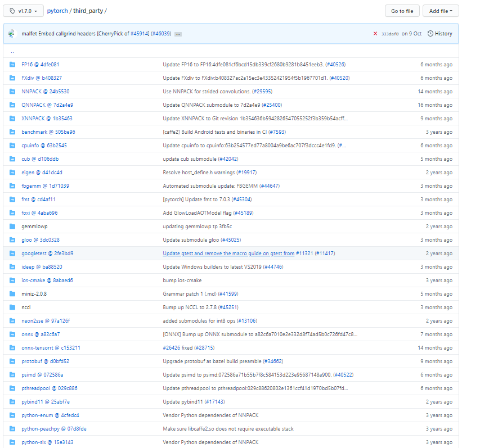480x448 pixels.
Task: Open the gemmlowp directory
Action: click(34, 227)
